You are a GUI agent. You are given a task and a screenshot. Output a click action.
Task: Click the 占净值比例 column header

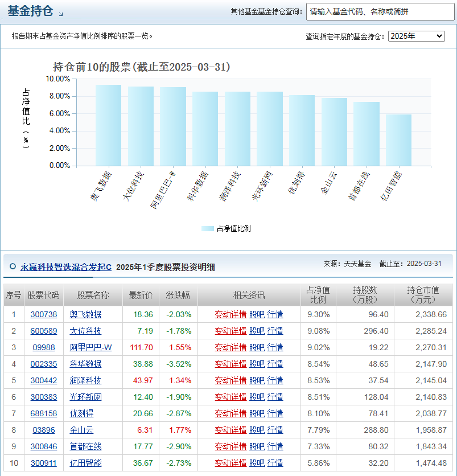point(318,295)
